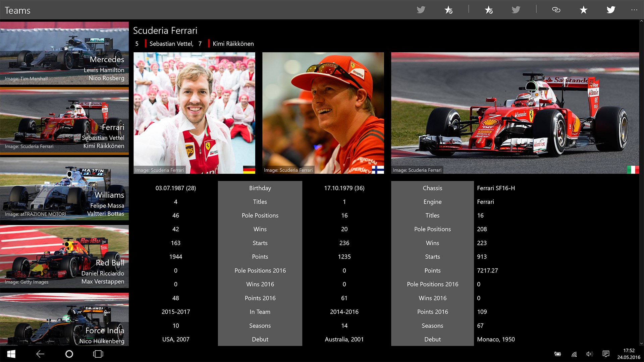
Task: Open the Red Bull team tile
Action: 64,256
